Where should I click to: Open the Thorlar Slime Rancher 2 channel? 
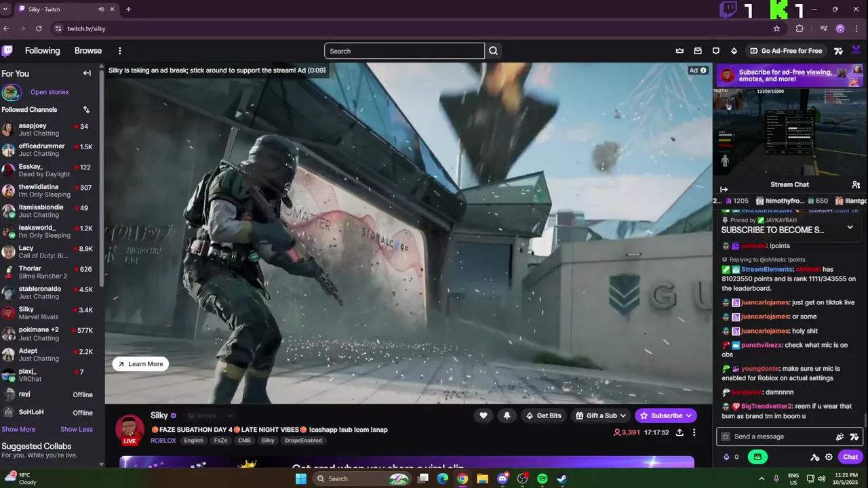coord(50,272)
